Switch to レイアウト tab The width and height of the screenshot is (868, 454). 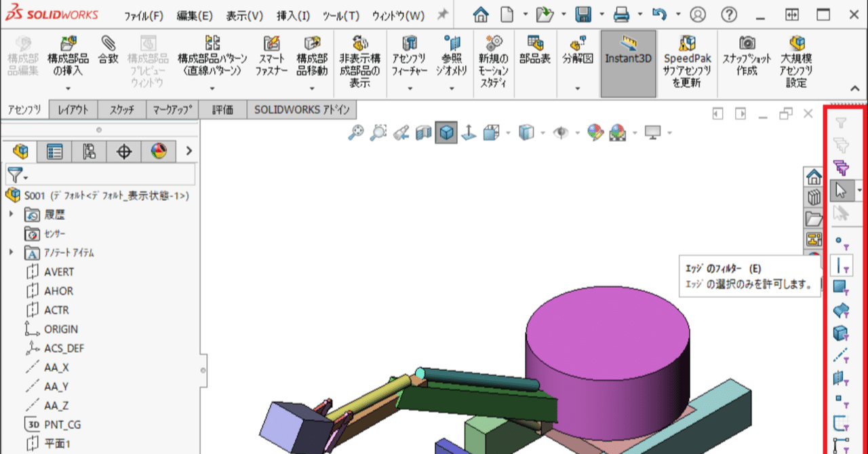(x=73, y=110)
